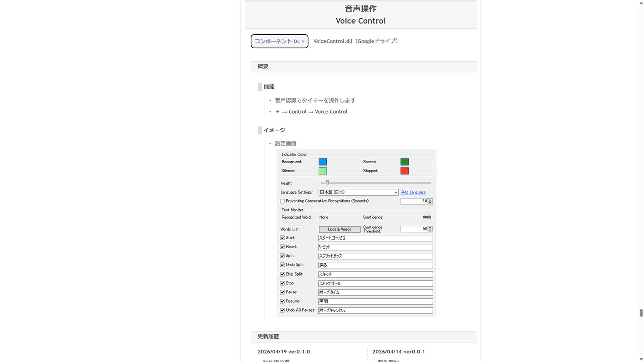Select the light green Silence swatch
The height and width of the screenshot is (362, 644).
pos(323,171)
